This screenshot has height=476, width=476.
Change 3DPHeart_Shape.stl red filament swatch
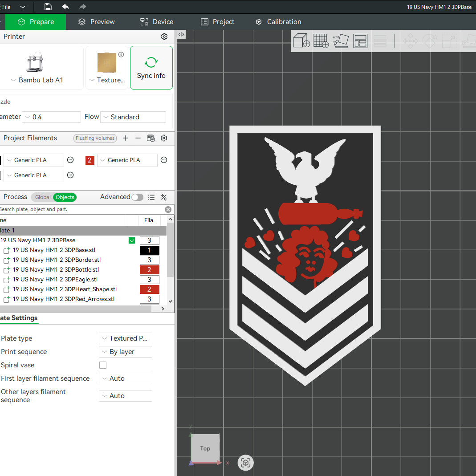click(x=149, y=289)
